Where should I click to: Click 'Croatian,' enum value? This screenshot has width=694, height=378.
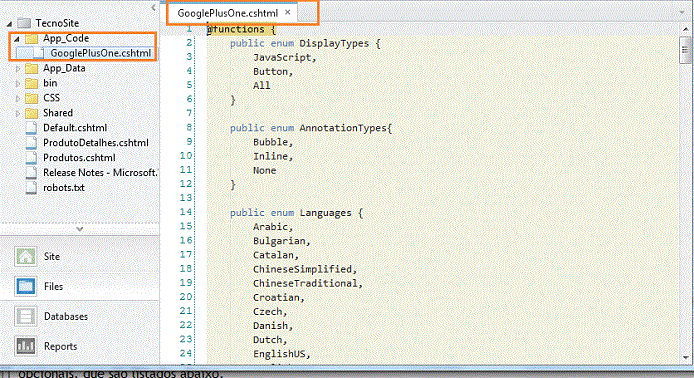279,297
